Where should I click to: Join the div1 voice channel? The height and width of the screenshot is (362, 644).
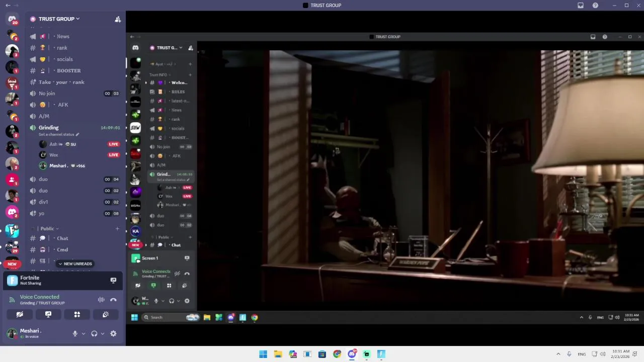coord(75,202)
